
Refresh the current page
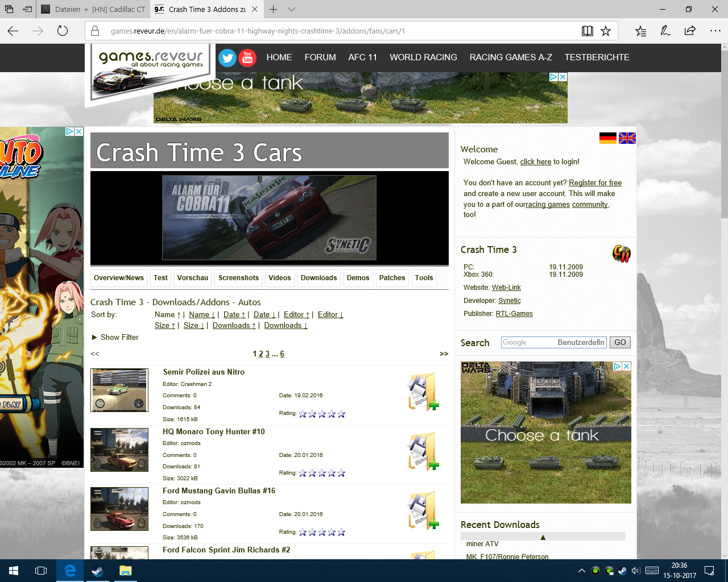(x=63, y=31)
